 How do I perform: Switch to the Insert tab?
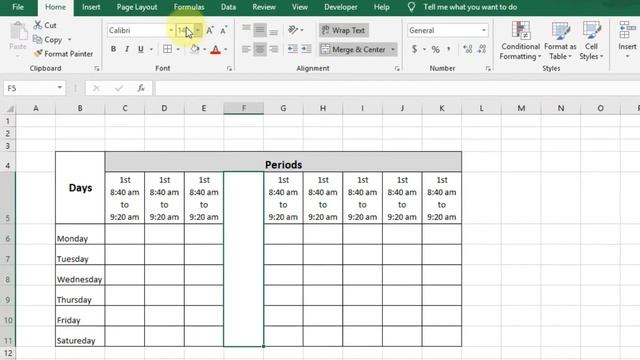coord(91,7)
